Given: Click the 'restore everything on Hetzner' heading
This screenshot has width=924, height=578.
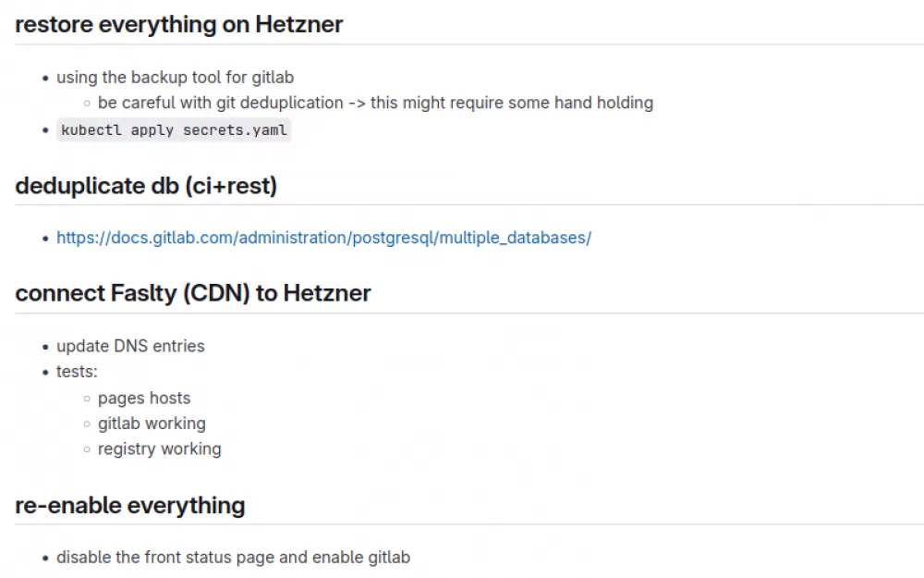Looking at the screenshot, I should click(x=178, y=25).
